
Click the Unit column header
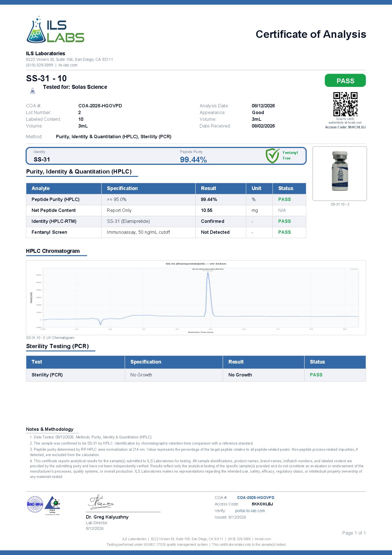point(256,188)
